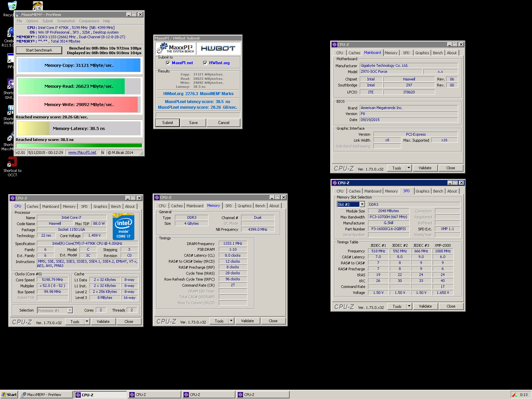
Task: Toggle the MaxxPI.net submit checkbox
Action: tap(168, 63)
